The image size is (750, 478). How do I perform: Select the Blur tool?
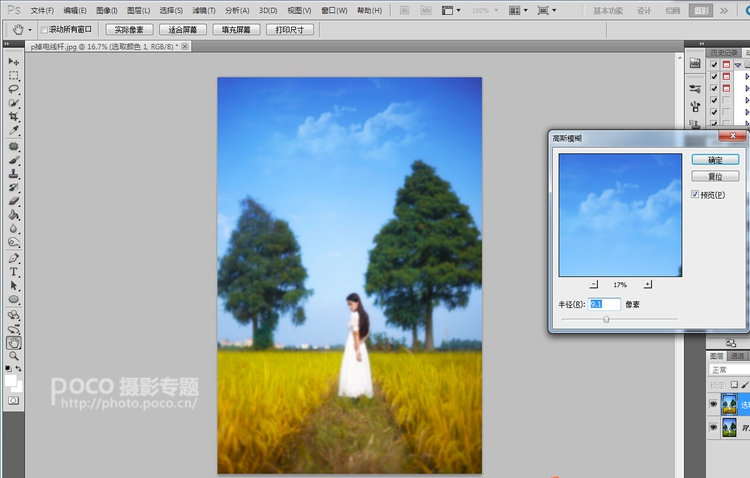13,229
